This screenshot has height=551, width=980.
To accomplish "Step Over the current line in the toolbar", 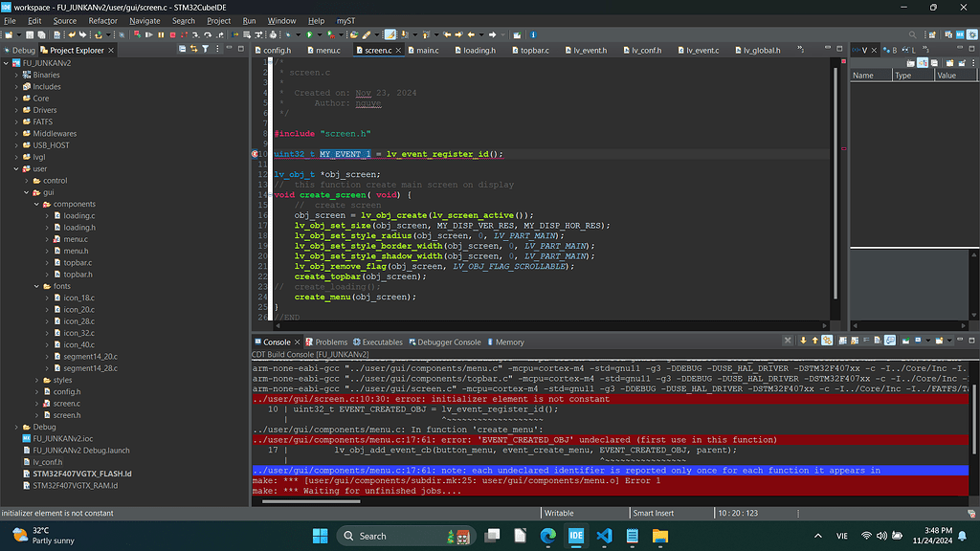I will 208,34.
